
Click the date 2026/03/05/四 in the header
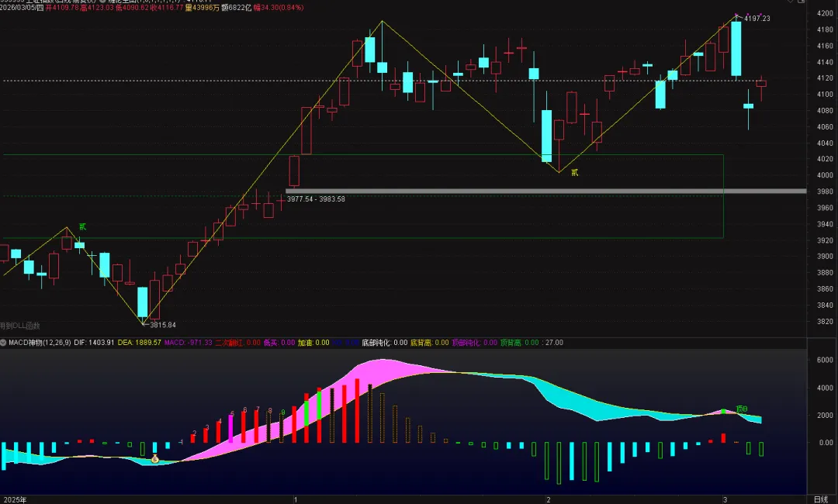point(22,8)
